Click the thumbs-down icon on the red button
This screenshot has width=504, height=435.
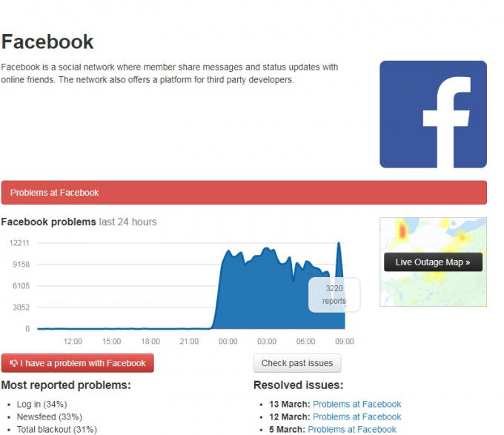coord(13,363)
